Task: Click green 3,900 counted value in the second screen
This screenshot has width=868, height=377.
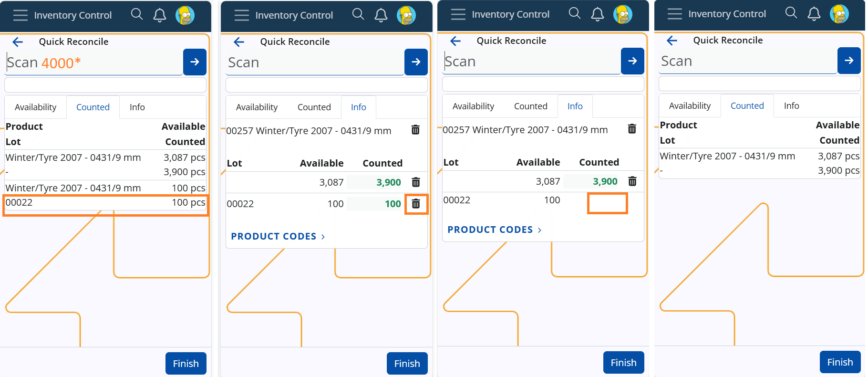Action: click(x=389, y=183)
